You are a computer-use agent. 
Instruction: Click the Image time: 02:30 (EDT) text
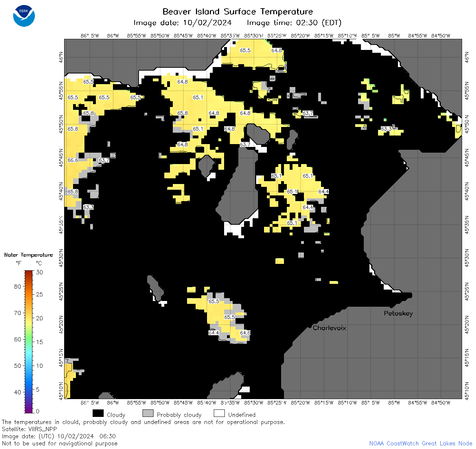(294, 23)
